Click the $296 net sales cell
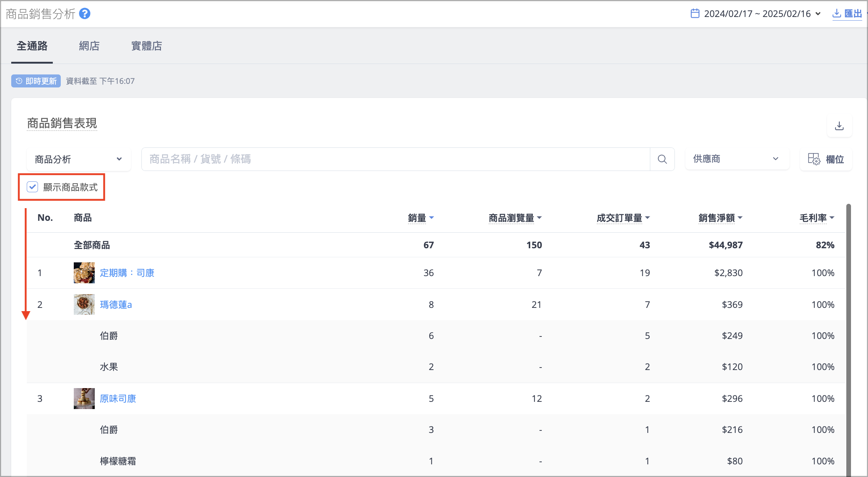 coord(732,399)
